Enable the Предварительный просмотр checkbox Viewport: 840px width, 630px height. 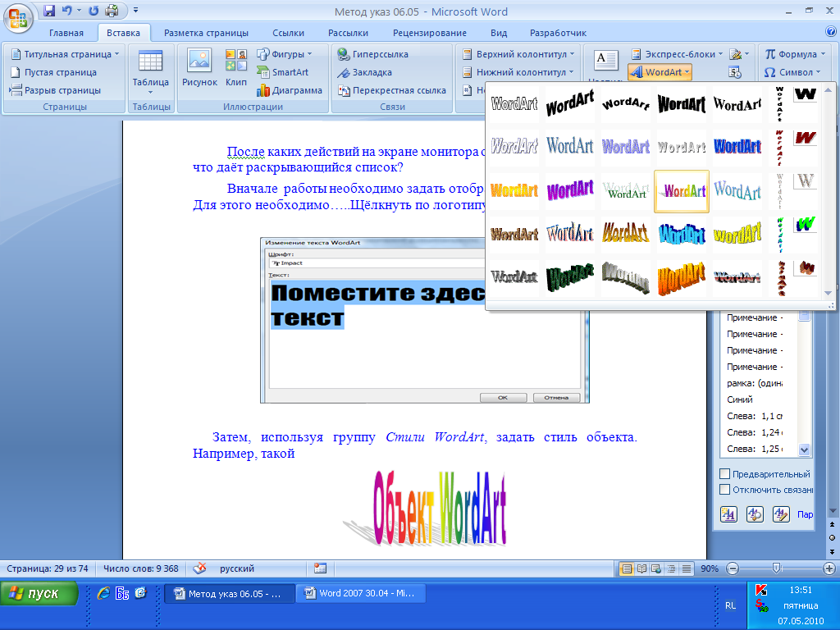coord(725,473)
